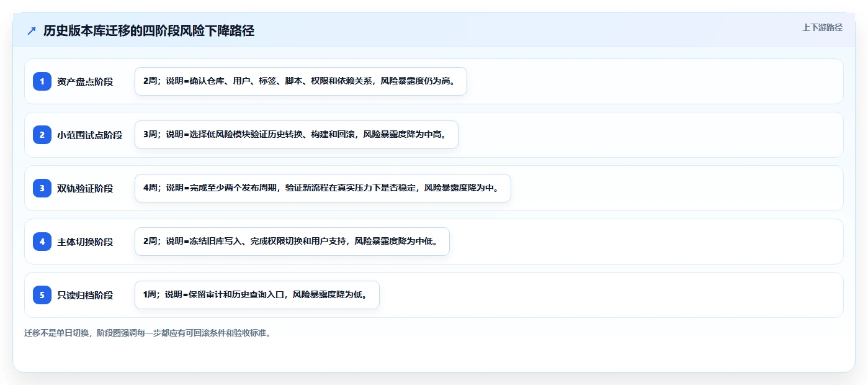Open the 2周 冻结旧库写入 description box
Image resolution: width=868 pixels, height=385 pixels.
tap(292, 242)
